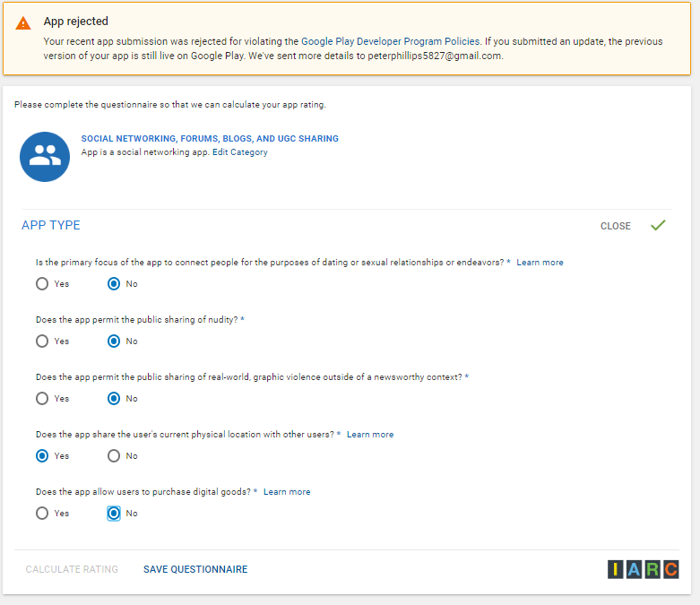Image resolution: width=700 pixels, height=605 pixels.
Task: Click the social networking category people icon
Action: coord(45,156)
